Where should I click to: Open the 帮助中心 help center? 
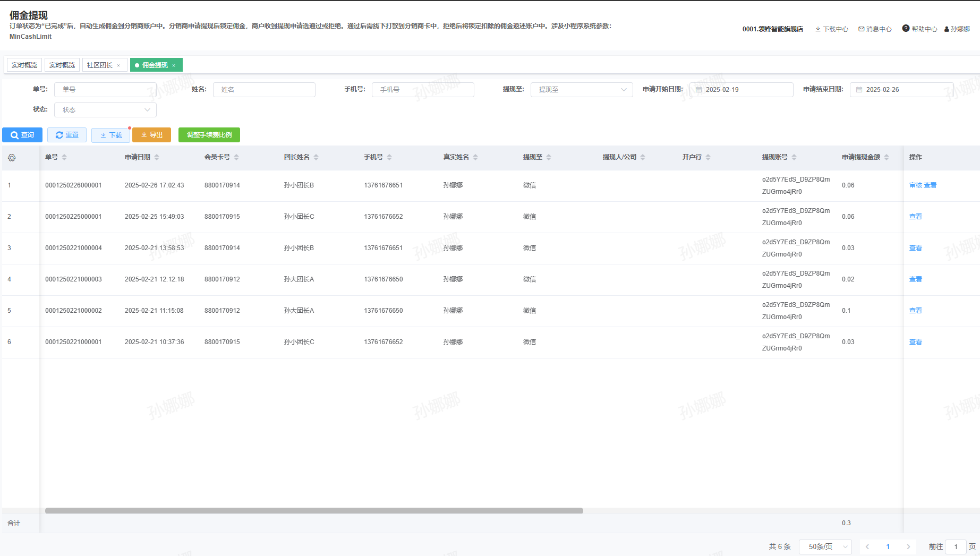coord(919,29)
